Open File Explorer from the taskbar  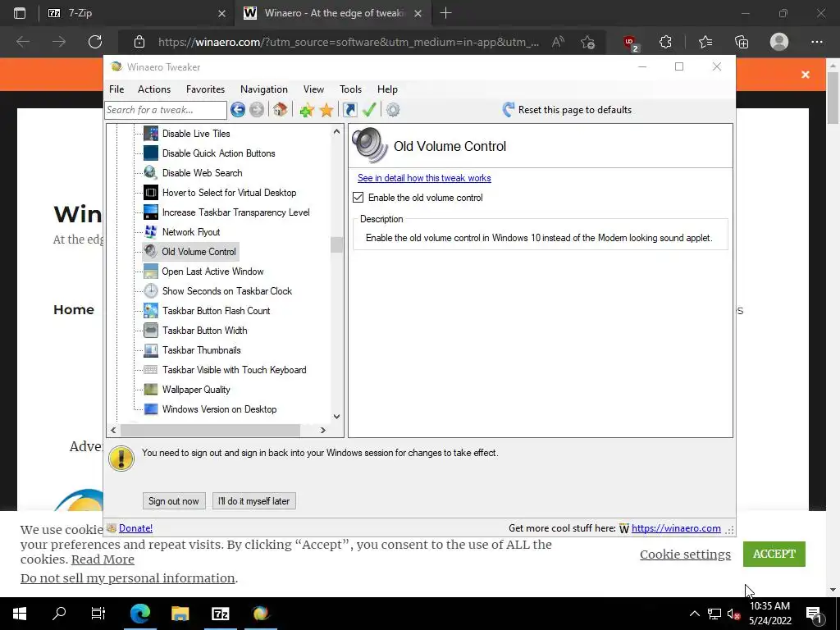tap(180, 614)
